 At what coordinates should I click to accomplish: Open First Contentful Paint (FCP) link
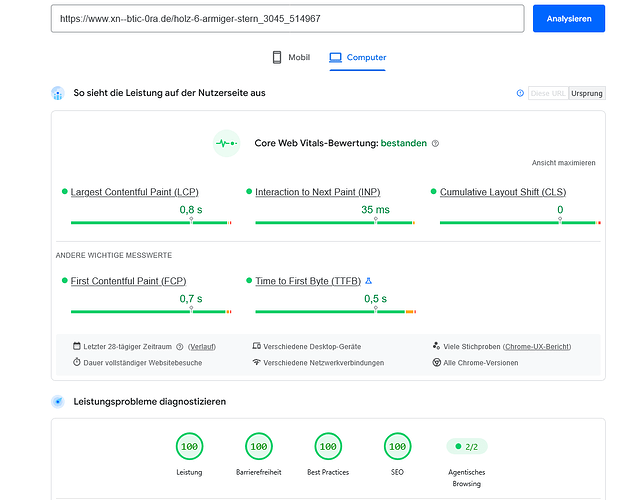pyautogui.click(x=128, y=281)
